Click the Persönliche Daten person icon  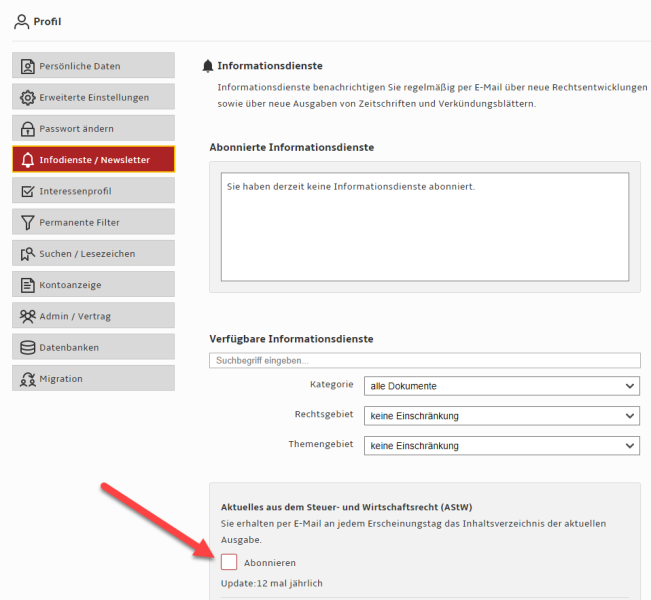[x=28, y=66]
